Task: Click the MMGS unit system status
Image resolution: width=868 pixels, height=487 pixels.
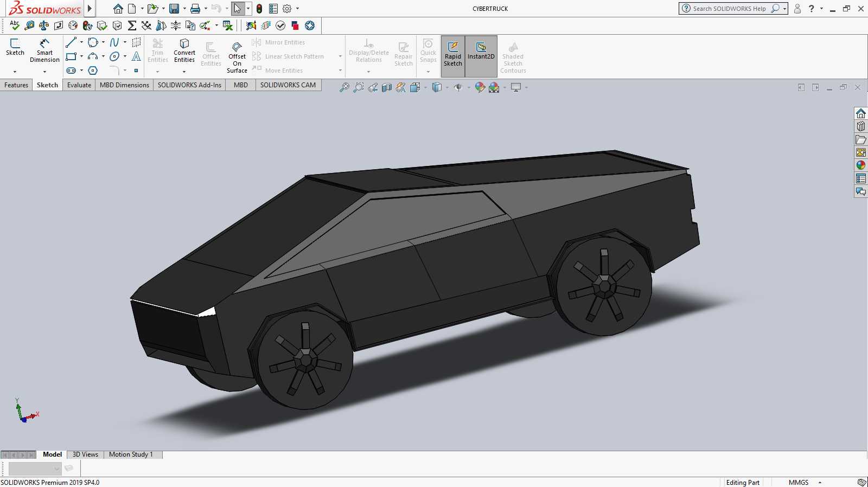Action: (799, 482)
